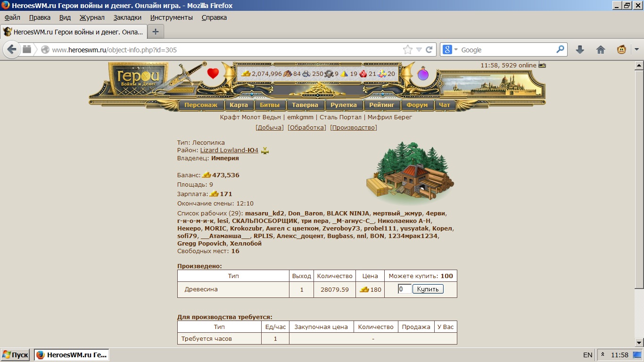Open the URL history dropdown arrow
Screen dimensions: 644x362
click(419, 49)
